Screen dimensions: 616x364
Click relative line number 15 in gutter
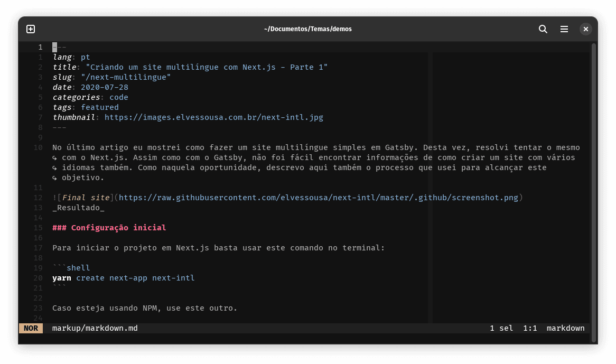(38, 228)
